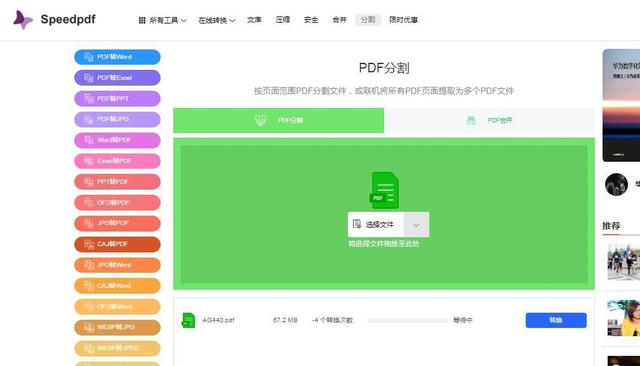This screenshot has height=366, width=640.
Task: Choose the Word转PDF sidebar tool
Action: (118, 140)
